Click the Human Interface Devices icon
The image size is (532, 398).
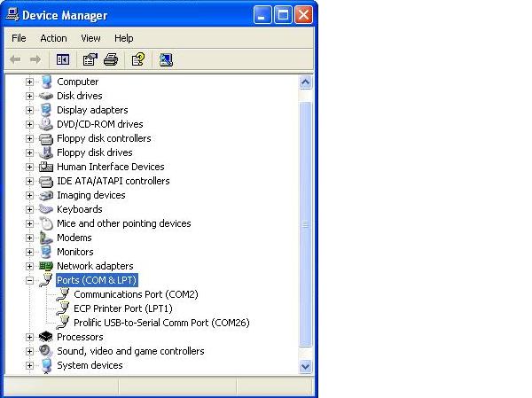click(46, 167)
